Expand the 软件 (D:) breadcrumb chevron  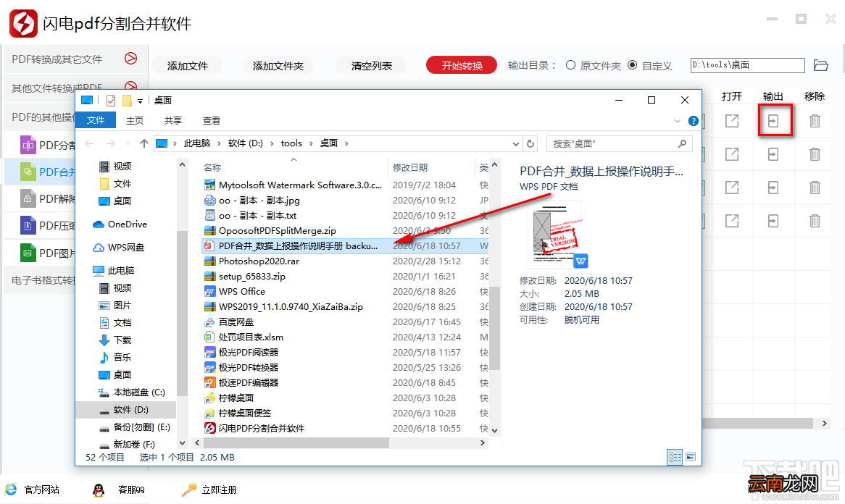click(x=272, y=144)
